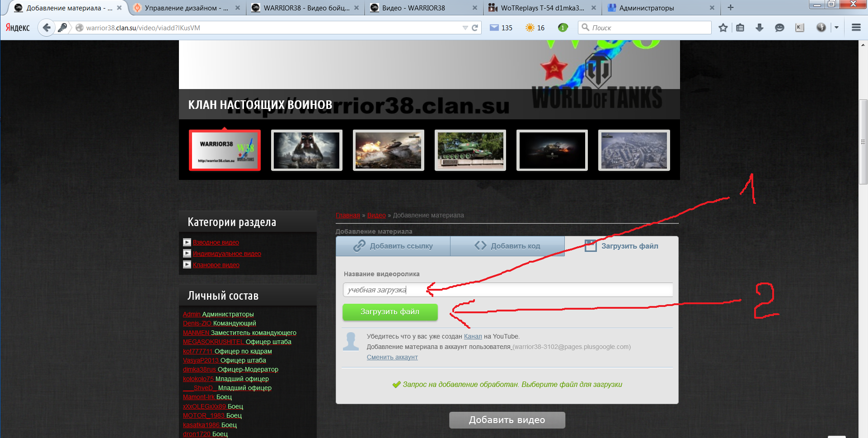Viewport: 868px width, 438px height.
Task: Open the Admin member profile link
Action: coord(192,314)
